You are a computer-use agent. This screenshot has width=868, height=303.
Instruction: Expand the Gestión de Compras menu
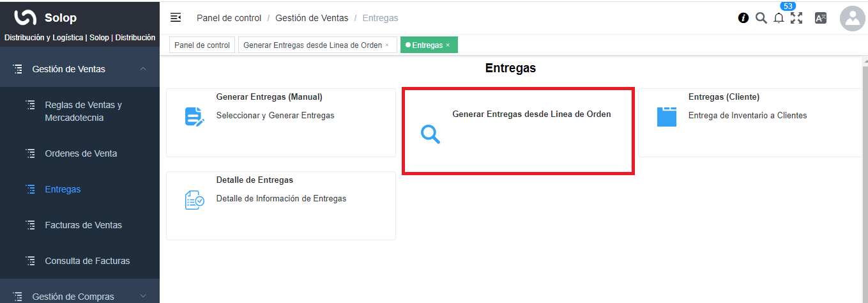(x=143, y=296)
